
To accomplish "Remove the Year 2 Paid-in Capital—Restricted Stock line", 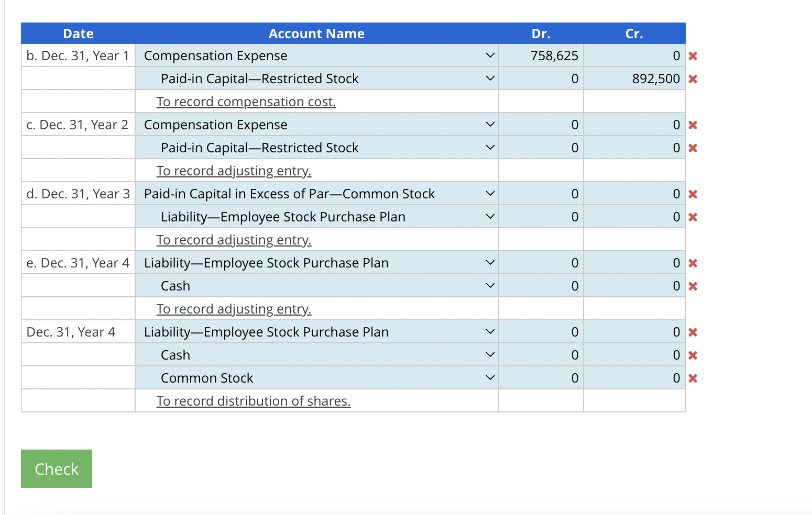I will (693, 147).
